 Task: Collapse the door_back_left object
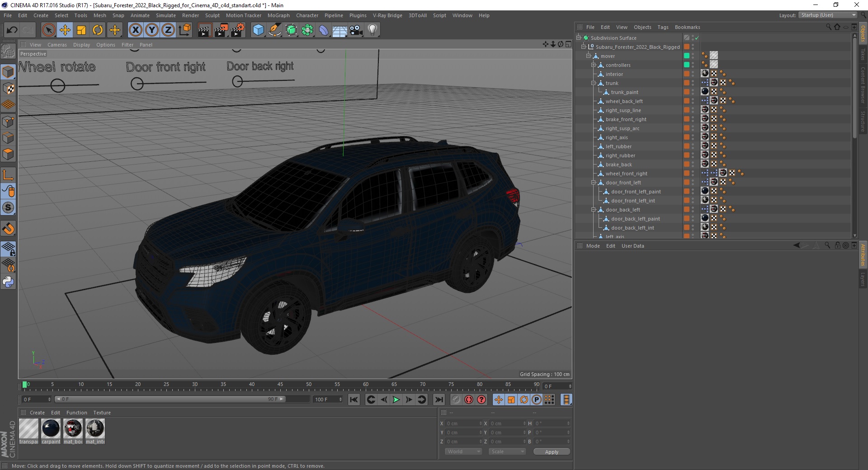pyautogui.click(x=594, y=209)
